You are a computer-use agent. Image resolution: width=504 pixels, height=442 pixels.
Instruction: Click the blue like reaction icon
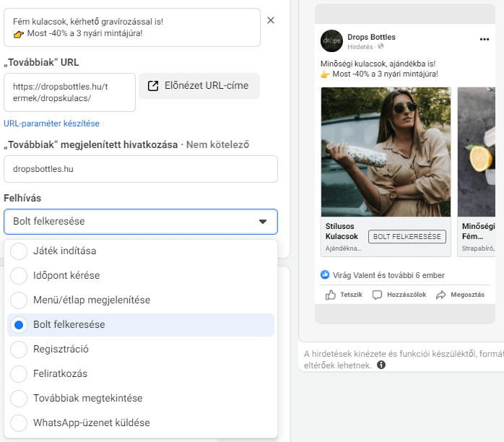[x=325, y=275]
